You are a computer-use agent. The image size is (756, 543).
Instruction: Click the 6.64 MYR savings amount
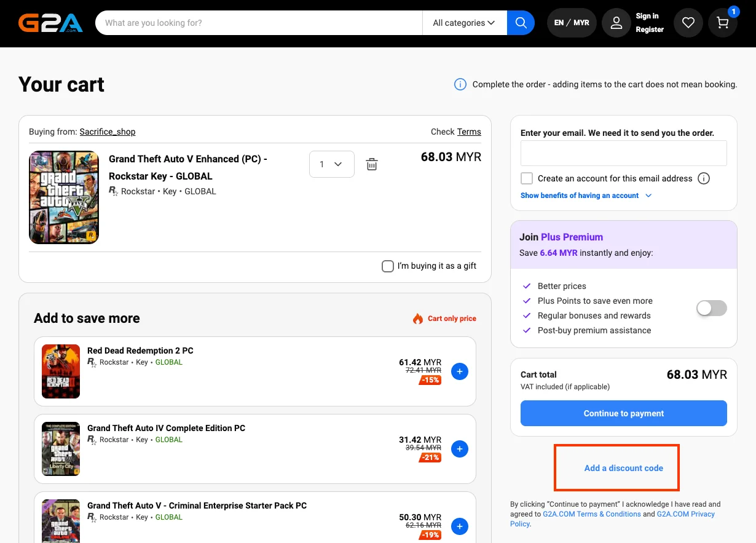[559, 253]
